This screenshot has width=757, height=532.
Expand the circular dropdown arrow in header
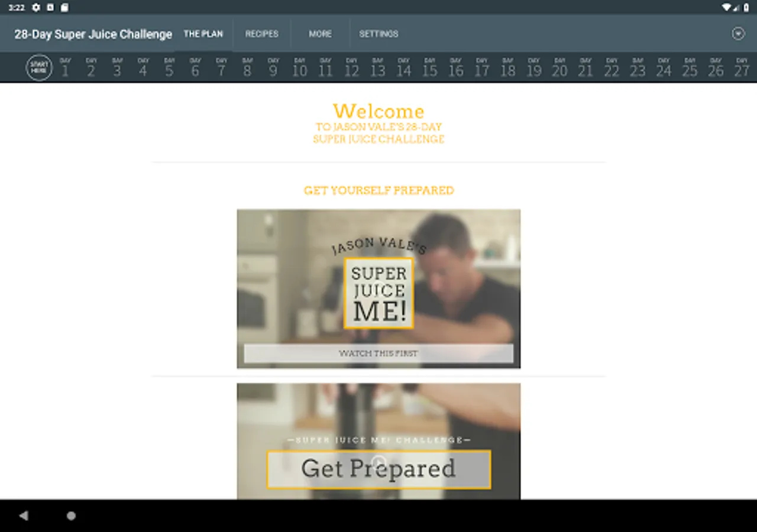point(738,34)
